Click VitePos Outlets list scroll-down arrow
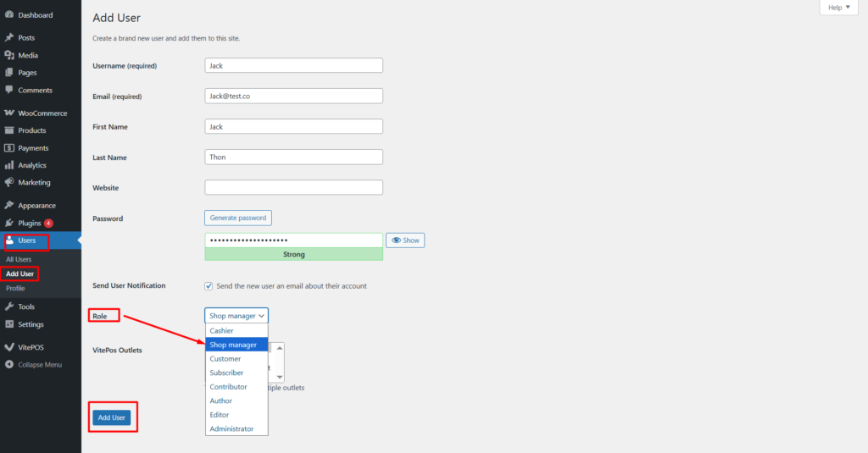The height and width of the screenshot is (453, 868). pos(280,378)
